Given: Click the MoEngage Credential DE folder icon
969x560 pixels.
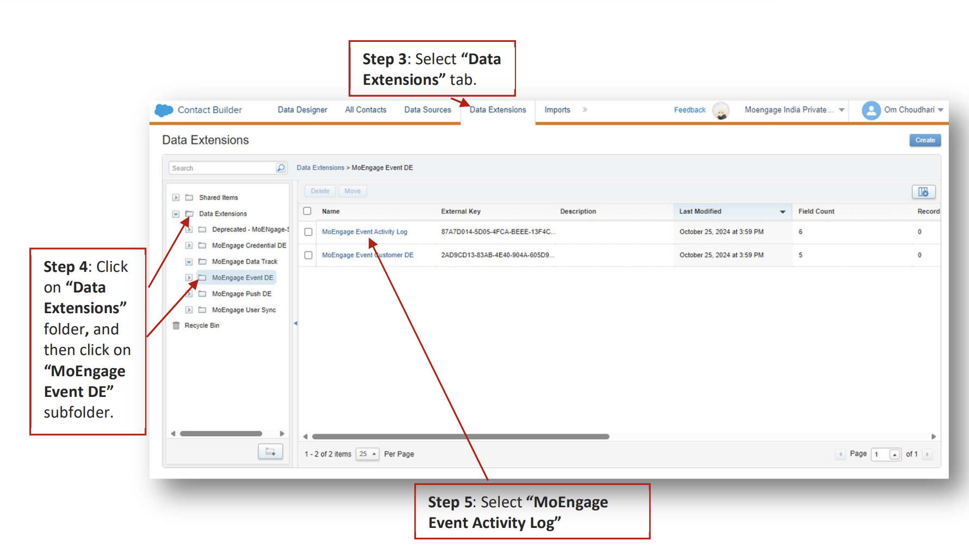Looking at the screenshot, I should 202,246.
